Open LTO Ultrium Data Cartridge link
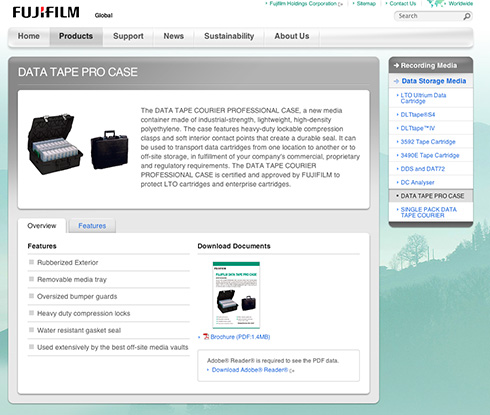 pyautogui.click(x=423, y=98)
